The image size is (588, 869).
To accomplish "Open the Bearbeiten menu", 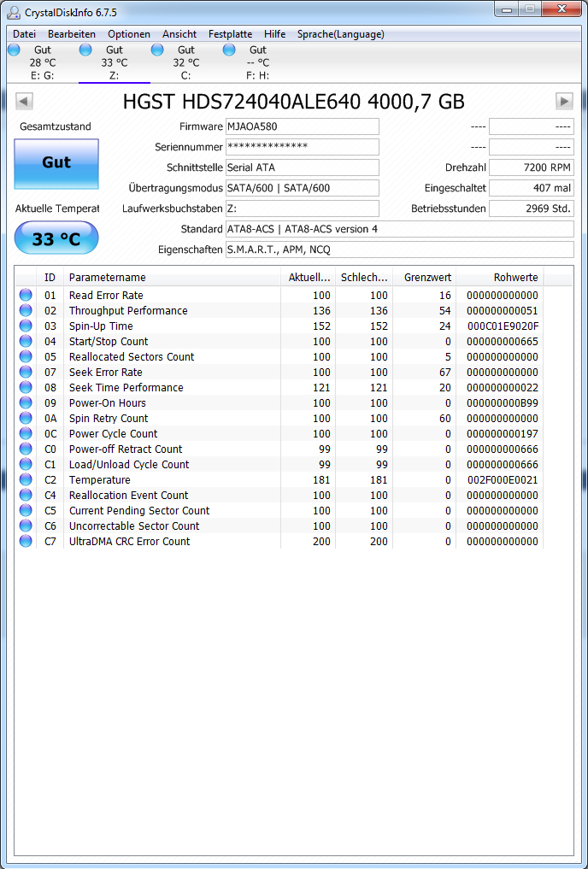I will pos(72,34).
